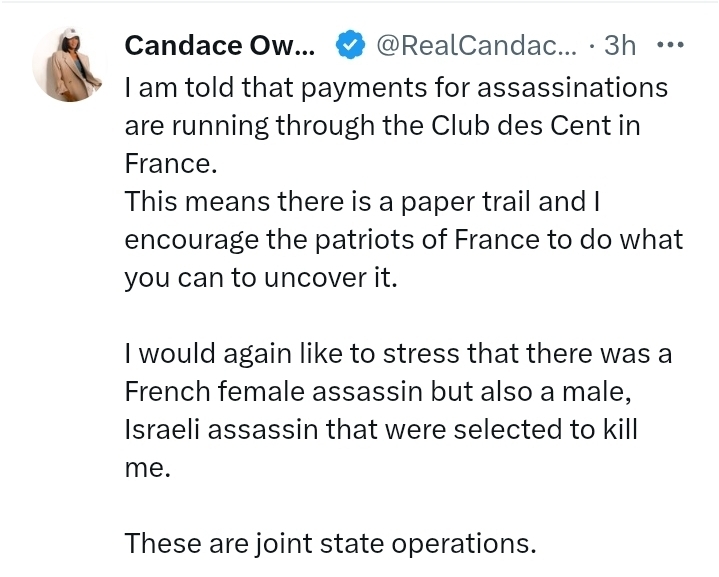Click the line "you can to uncover it."
This screenshot has height=577, width=719.
click(261, 278)
